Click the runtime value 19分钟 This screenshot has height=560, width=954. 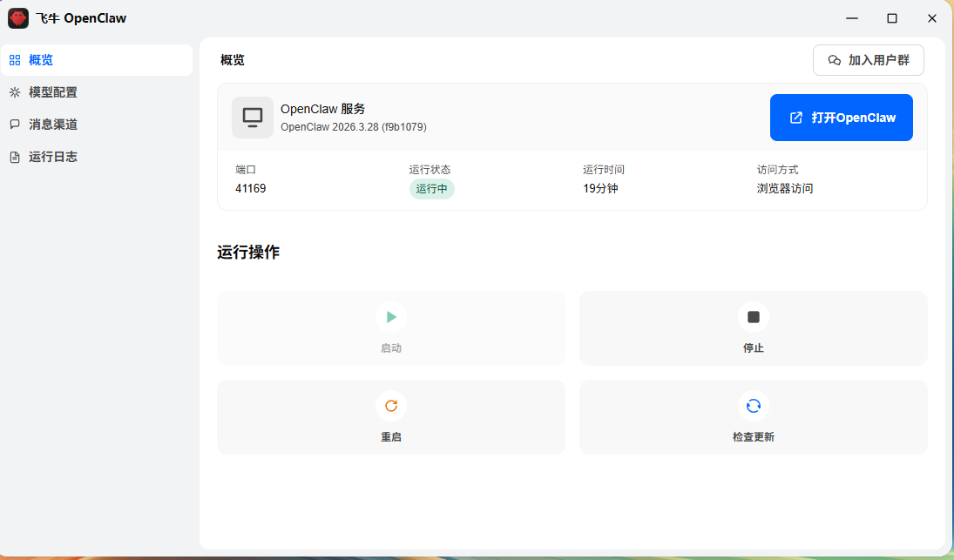tap(600, 188)
